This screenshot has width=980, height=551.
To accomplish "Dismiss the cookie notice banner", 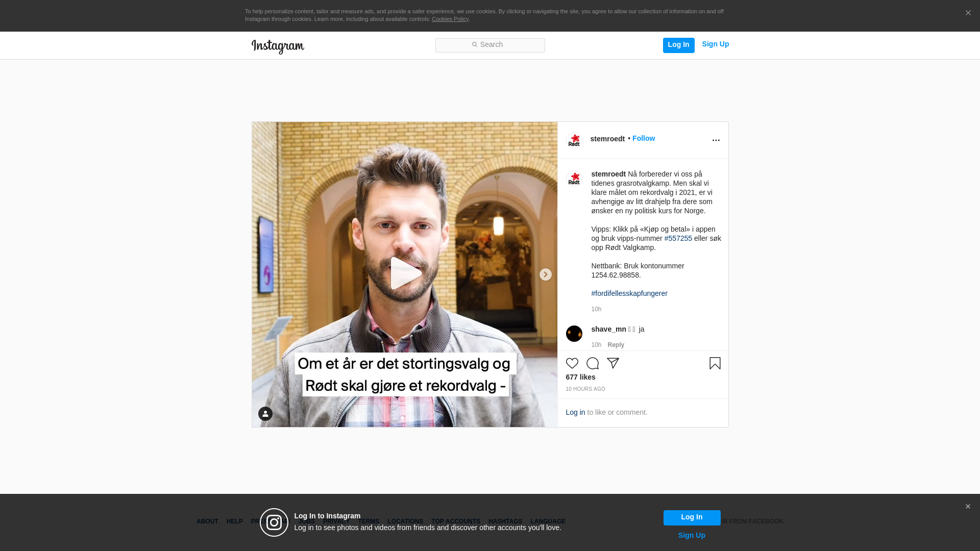I will [x=968, y=13].
